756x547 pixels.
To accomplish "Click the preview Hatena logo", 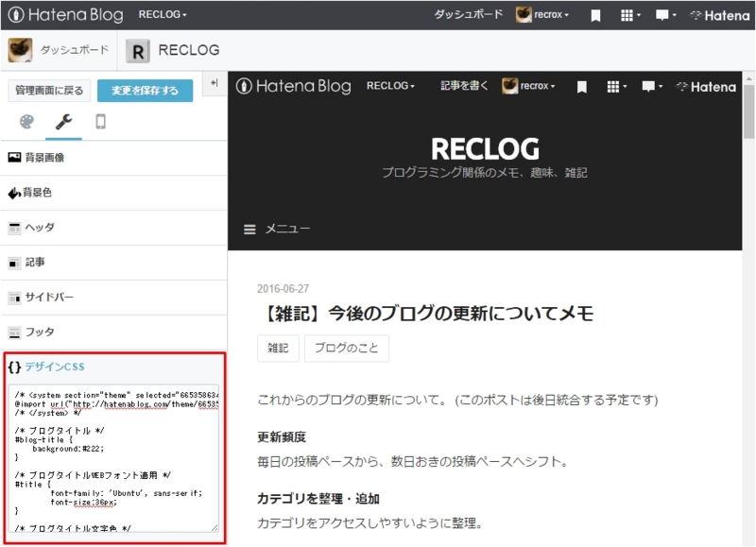I will [x=706, y=87].
